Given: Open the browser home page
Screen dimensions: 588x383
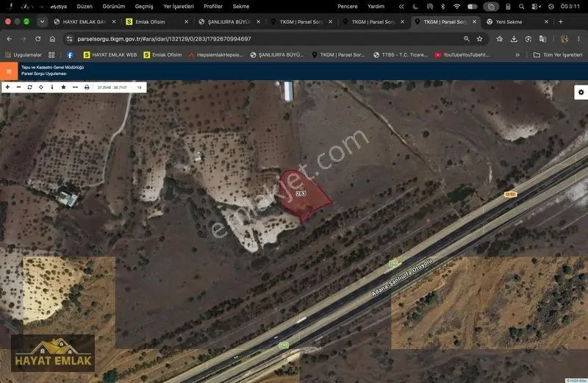Looking at the screenshot, I should pos(52,39).
